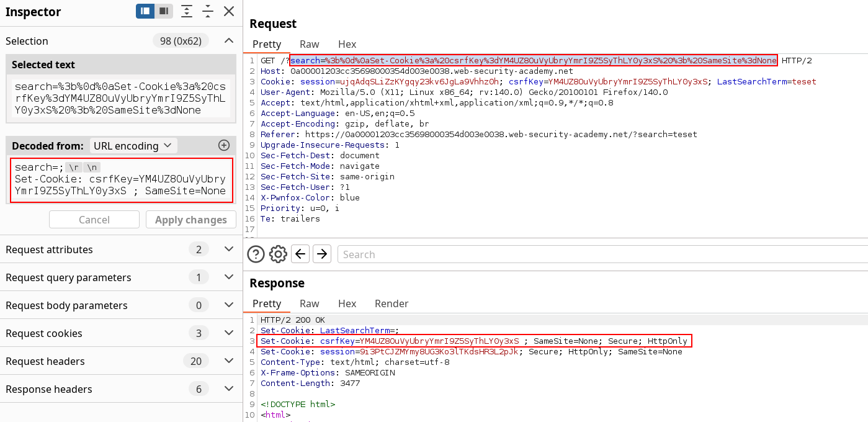Go to next search match arrow

pos(321,254)
